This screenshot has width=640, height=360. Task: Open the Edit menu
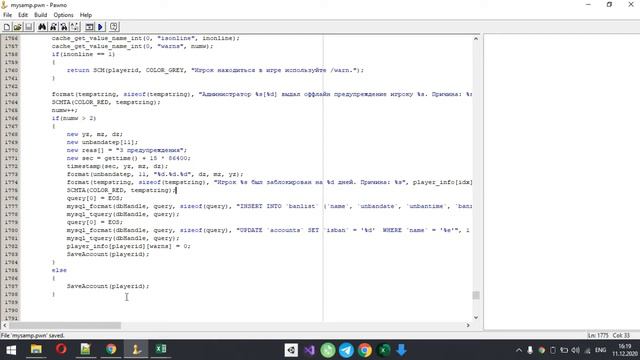23,15
